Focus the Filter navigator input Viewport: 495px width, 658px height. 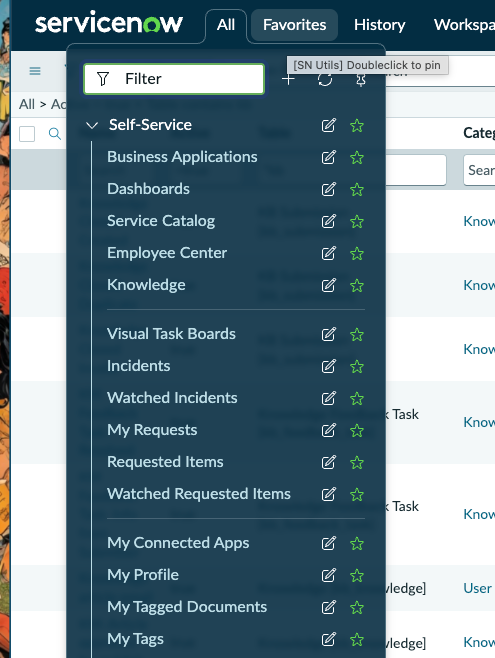coord(174,79)
